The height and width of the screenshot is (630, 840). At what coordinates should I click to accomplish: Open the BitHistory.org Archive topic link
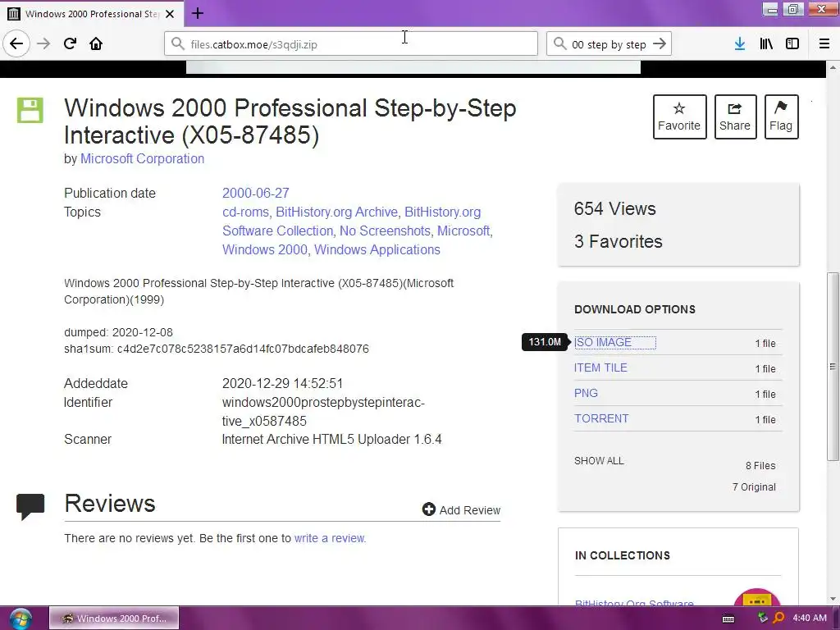point(336,212)
